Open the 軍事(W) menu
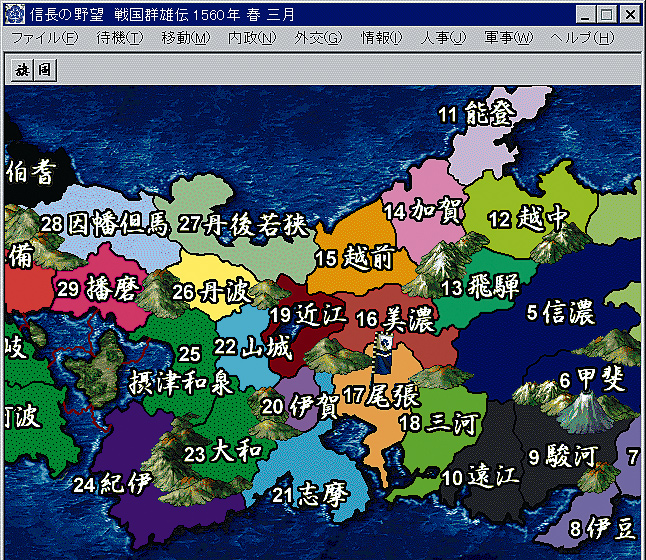The height and width of the screenshot is (560, 646). click(508, 38)
